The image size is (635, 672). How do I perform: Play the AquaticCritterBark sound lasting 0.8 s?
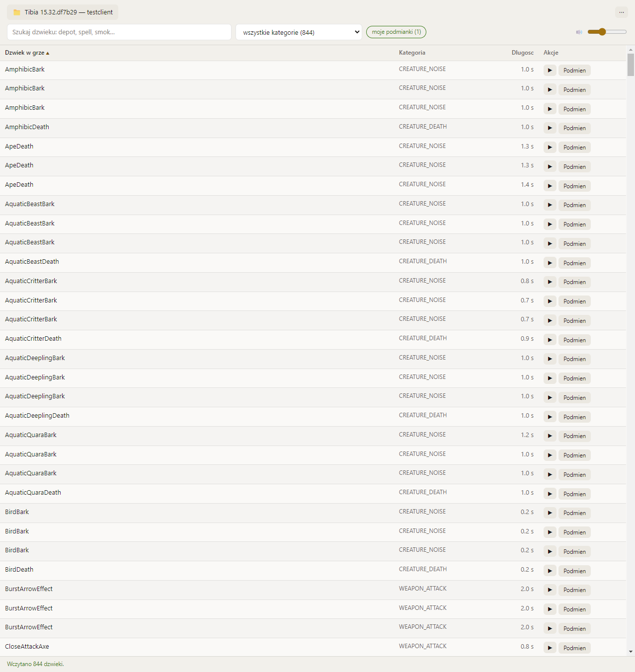[x=550, y=282]
